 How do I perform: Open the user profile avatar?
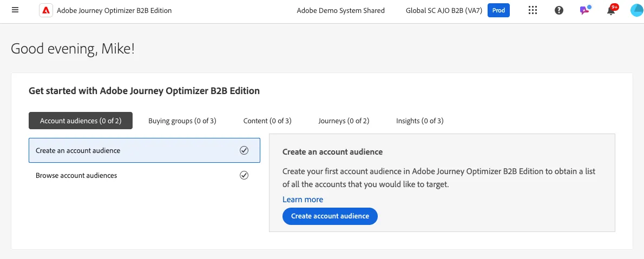pos(637,10)
